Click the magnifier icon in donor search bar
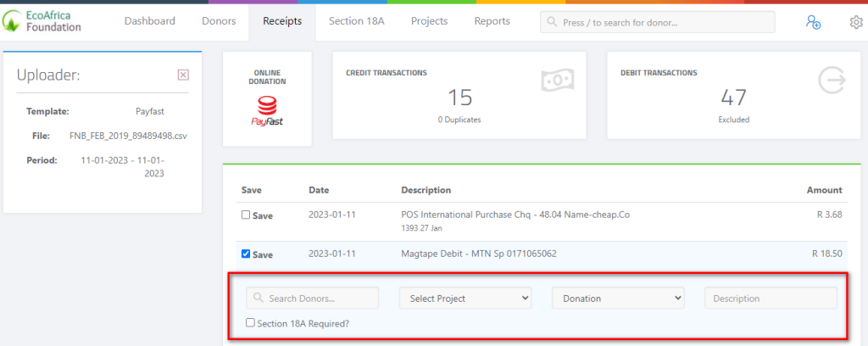The height and width of the screenshot is (346, 868). tap(551, 23)
